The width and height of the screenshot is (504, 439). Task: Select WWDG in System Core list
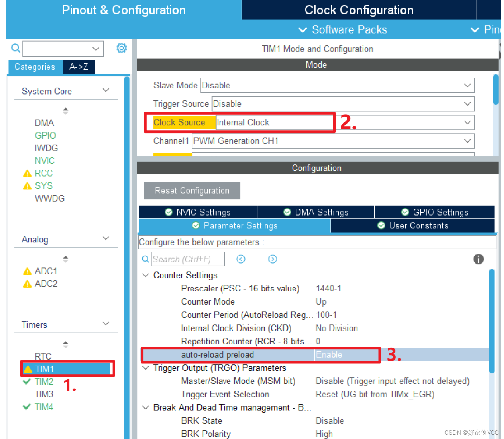(49, 198)
